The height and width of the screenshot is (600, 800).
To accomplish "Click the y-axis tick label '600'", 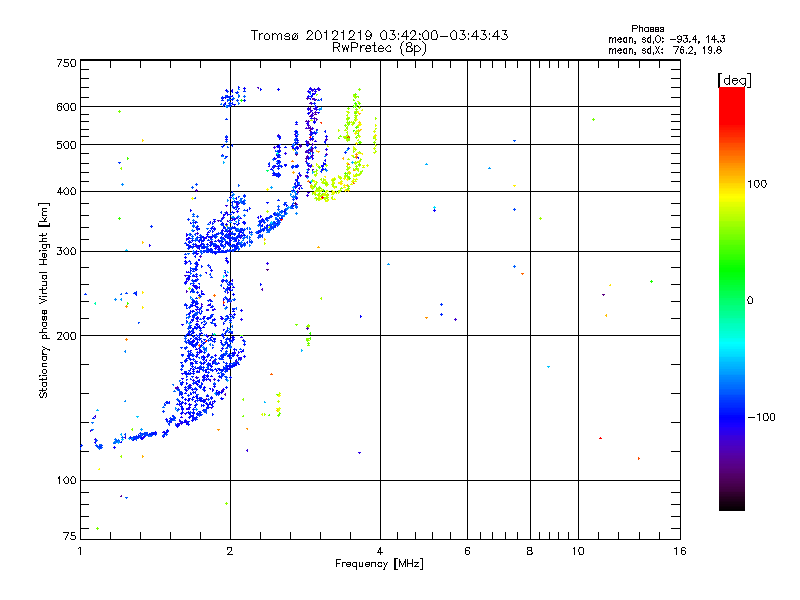I will pyautogui.click(x=66, y=107).
